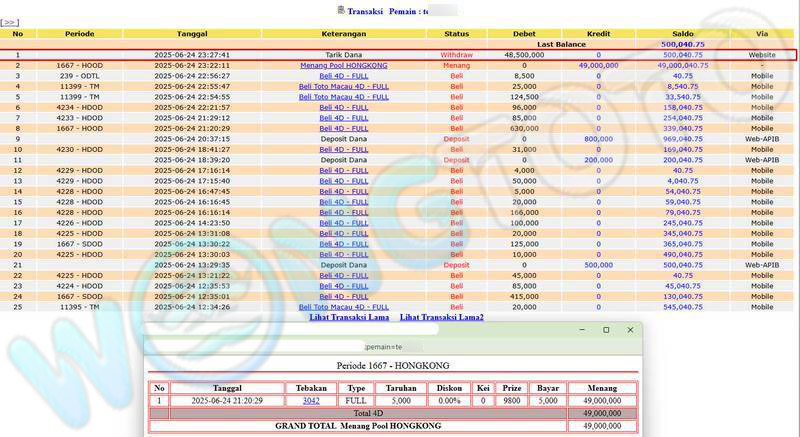Open Beli 4D - FULL at 21:20:29

point(343,128)
